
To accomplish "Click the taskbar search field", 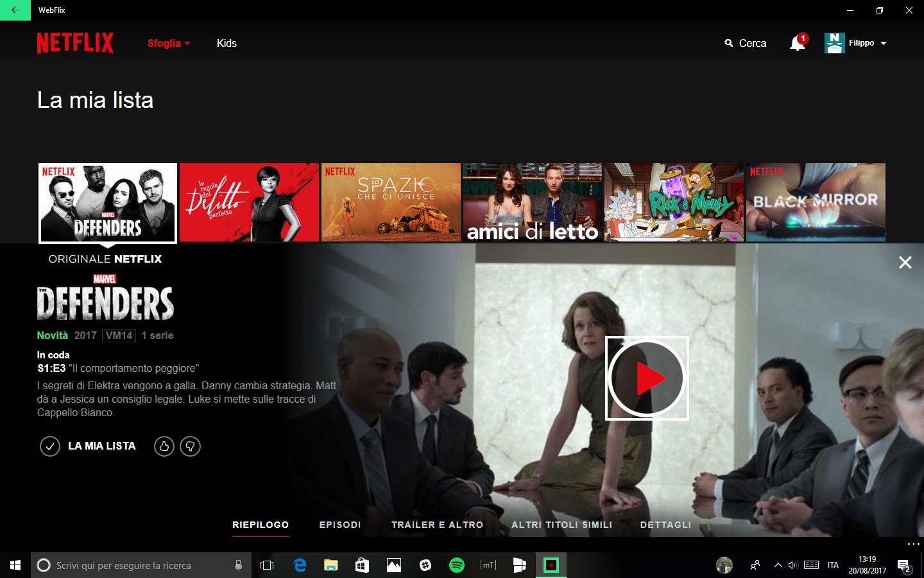I will coord(141,565).
